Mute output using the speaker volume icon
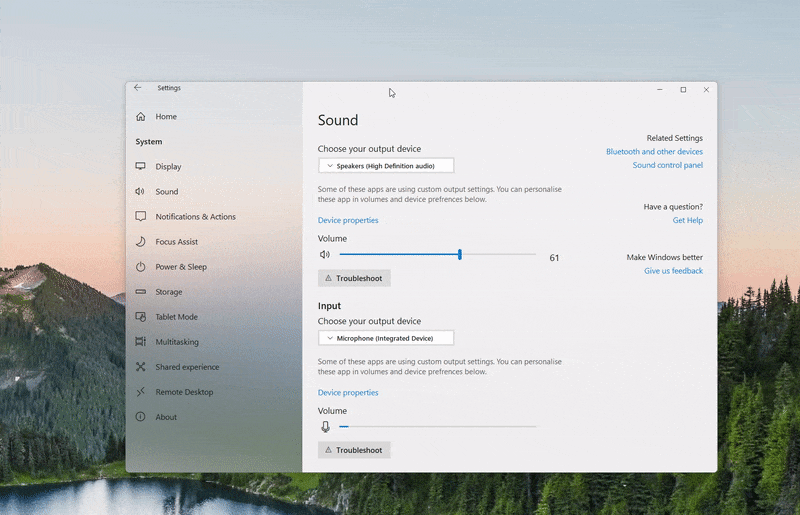This screenshot has height=515, width=800. (x=324, y=255)
